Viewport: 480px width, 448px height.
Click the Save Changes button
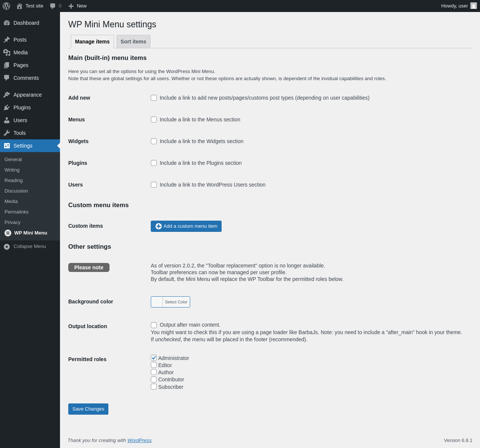click(x=88, y=409)
